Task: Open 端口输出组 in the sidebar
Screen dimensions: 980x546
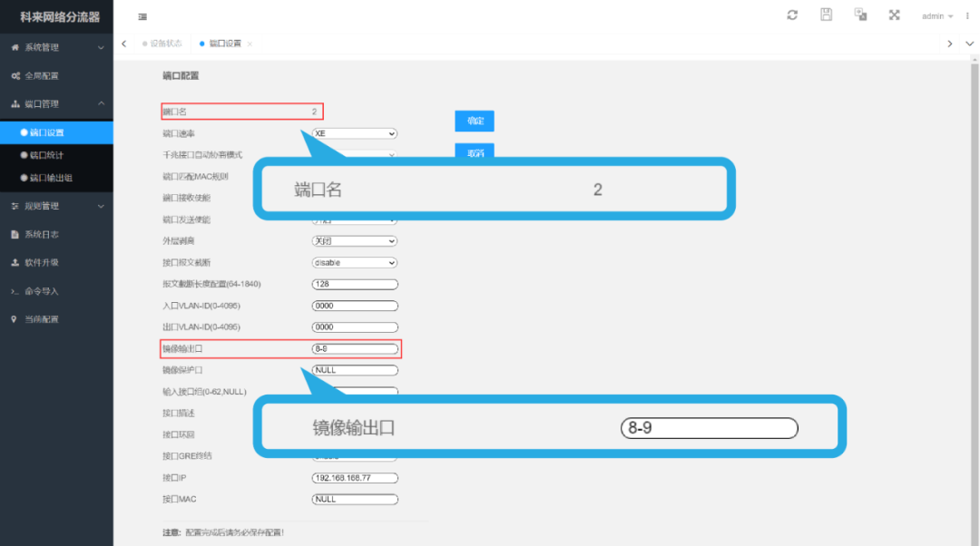Action: pos(56,178)
